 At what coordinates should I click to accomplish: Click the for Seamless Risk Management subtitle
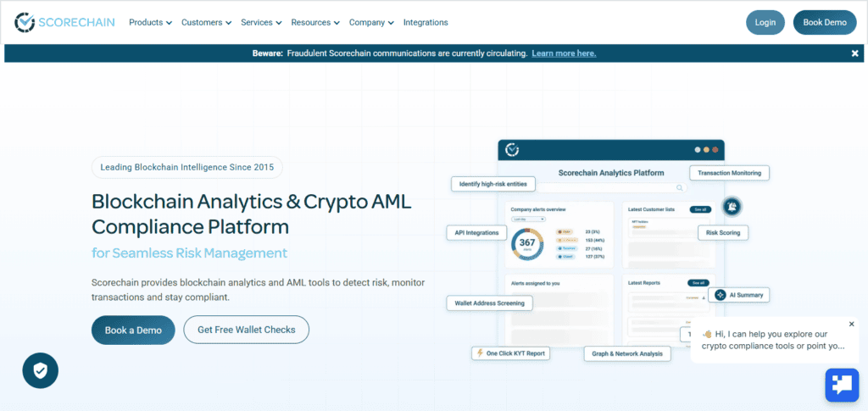pyautogui.click(x=189, y=253)
